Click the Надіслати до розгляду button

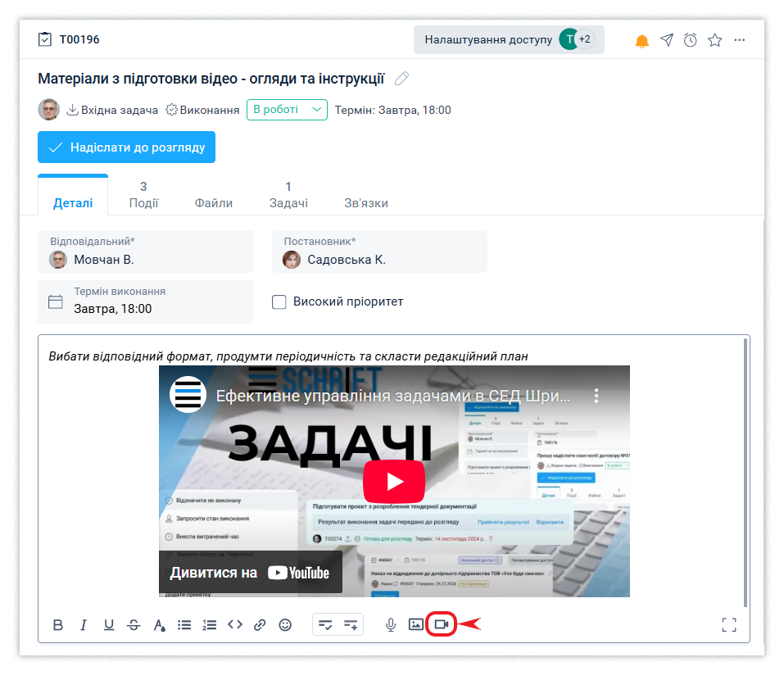click(126, 147)
